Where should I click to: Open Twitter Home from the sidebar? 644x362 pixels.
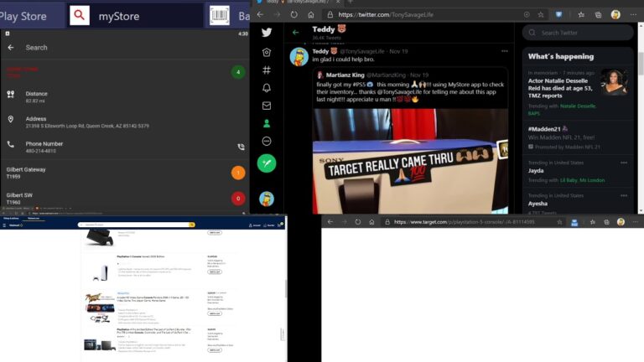coord(267,52)
